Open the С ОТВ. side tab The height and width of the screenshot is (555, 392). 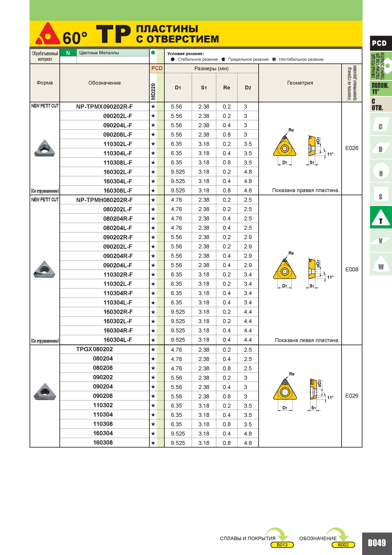381,104
